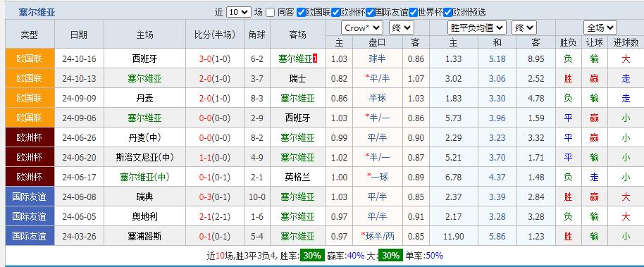Click the 40% 赢率 value
Viewport: 644px width, 267px height.
tap(356, 256)
